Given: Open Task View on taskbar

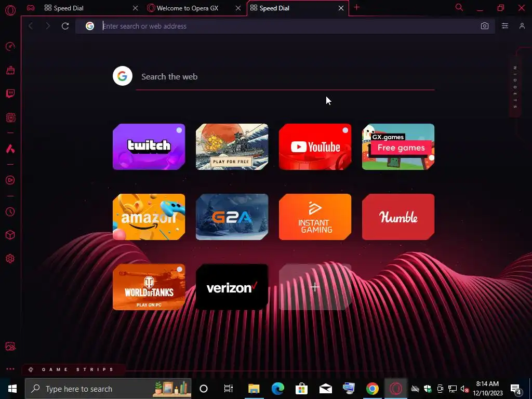Looking at the screenshot, I should [229, 389].
